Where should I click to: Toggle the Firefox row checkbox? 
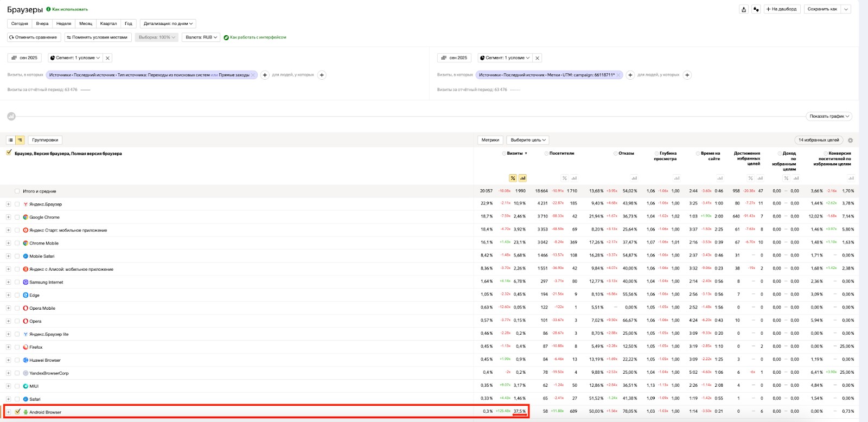tap(17, 347)
